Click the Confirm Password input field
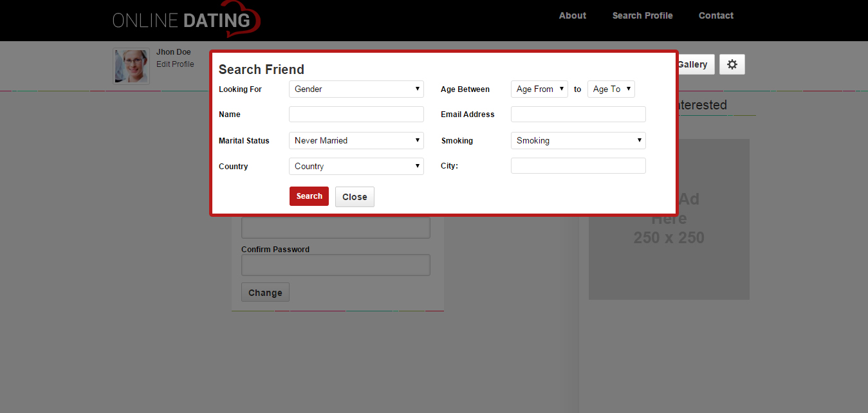Viewport: 868px width, 413px height. click(x=336, y=265)
